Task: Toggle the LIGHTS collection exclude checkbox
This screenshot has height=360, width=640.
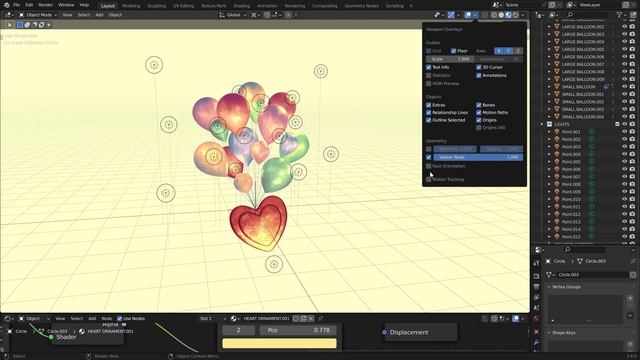Action: point(617,124)
